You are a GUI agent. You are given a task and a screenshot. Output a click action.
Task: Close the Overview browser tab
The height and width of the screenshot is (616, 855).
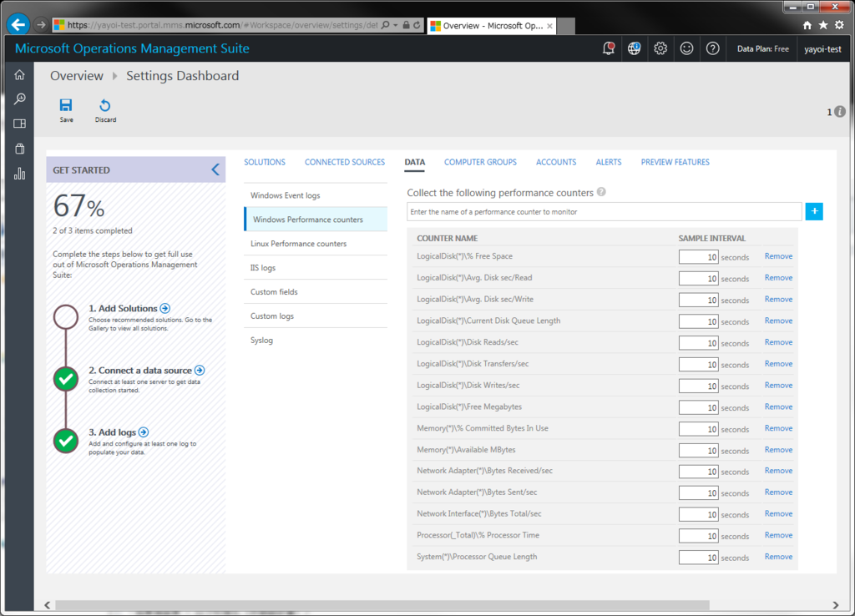[x=549, y=26]
